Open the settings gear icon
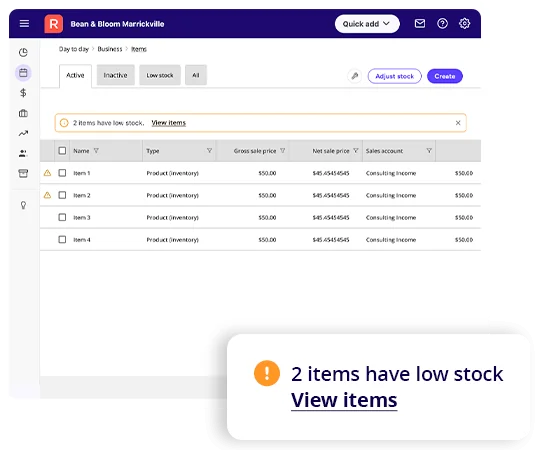This screenshot has width=541, height=450. click(x=464, y=23)
